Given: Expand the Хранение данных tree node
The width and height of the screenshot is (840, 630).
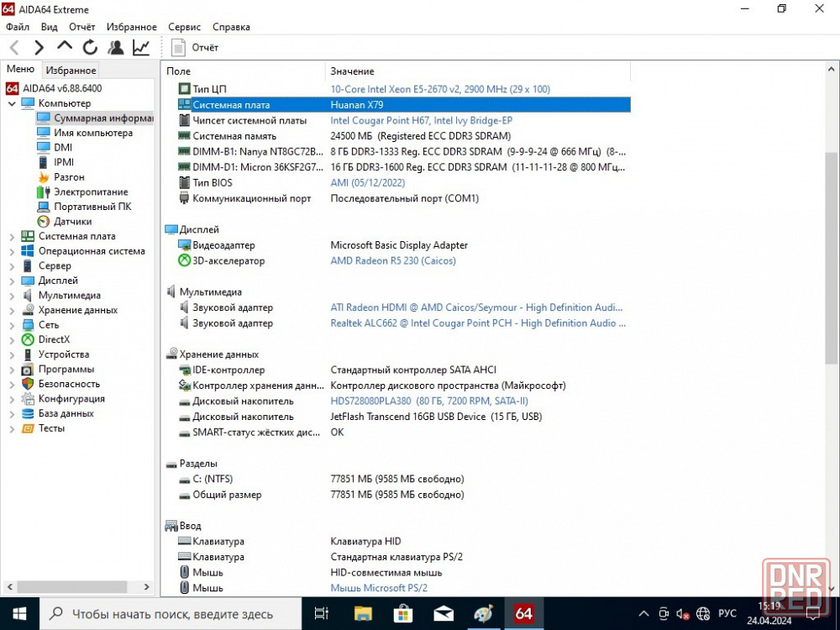Looking at the screenshot, I should pyautogui.click(x=12, y=310).
